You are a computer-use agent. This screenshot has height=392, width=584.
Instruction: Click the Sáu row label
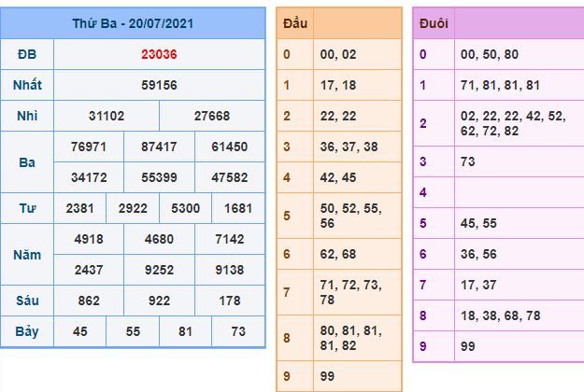27,301
